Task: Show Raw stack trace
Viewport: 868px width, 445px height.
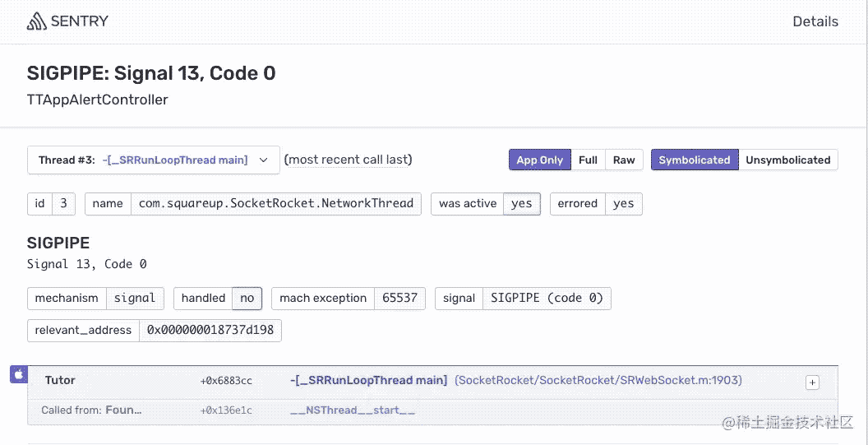Action: [x=624, y=160]
